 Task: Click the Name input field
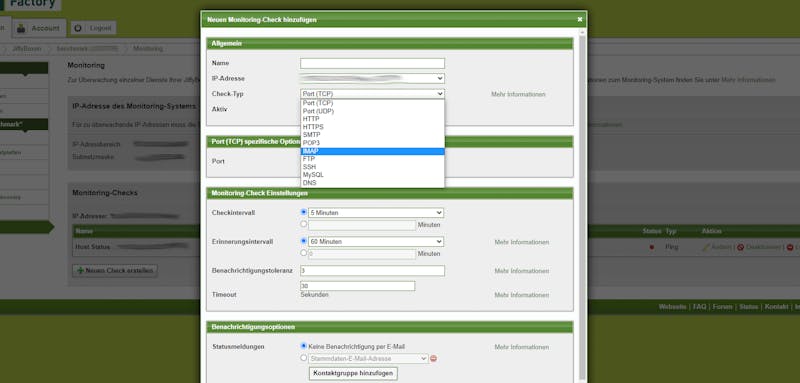click(372, 63)
